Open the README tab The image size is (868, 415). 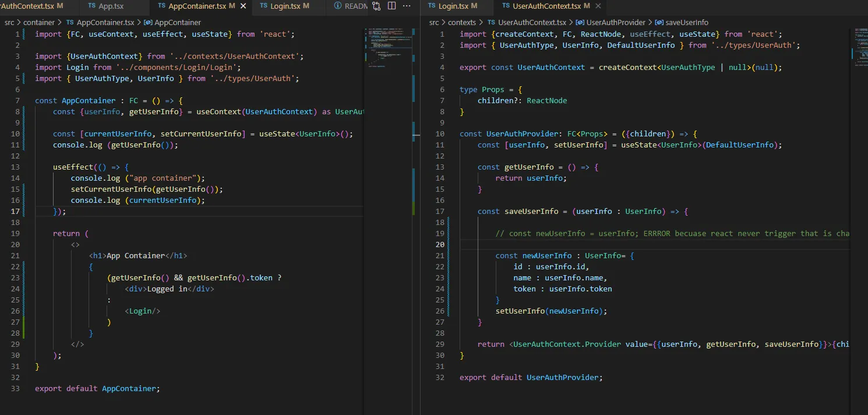(351, 6)
